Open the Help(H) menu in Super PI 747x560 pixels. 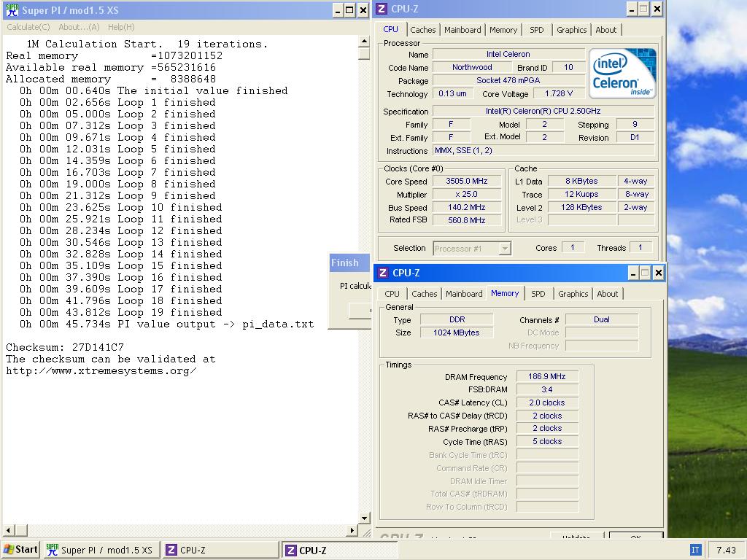point(121,27)
